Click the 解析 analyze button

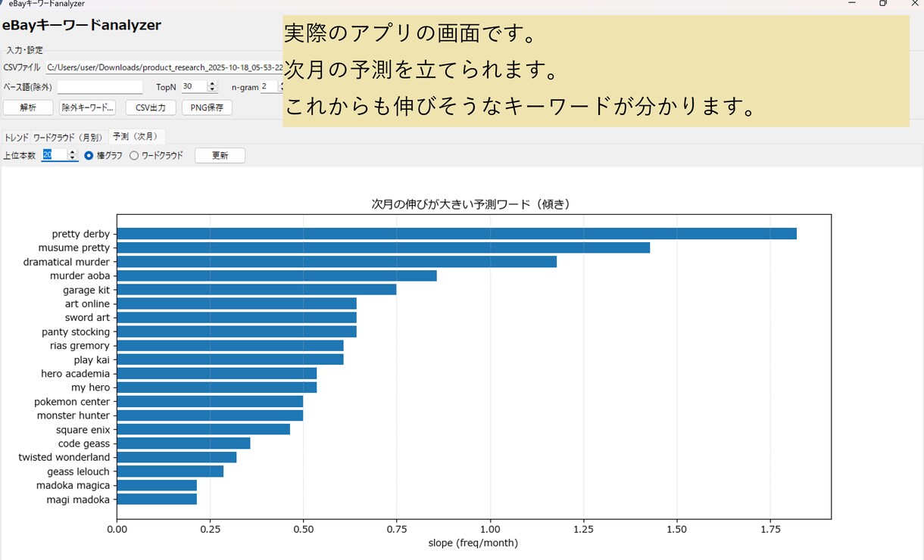click(x=28, y=107)
